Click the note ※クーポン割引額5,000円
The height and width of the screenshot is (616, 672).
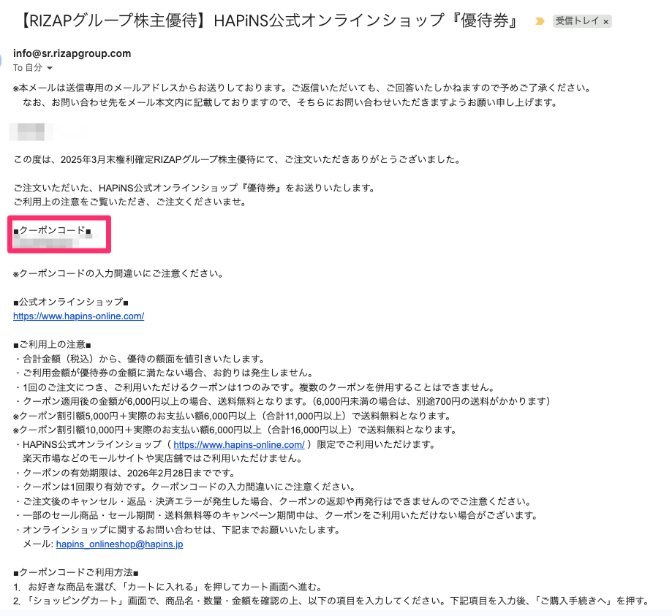click(x=233, y=416)
